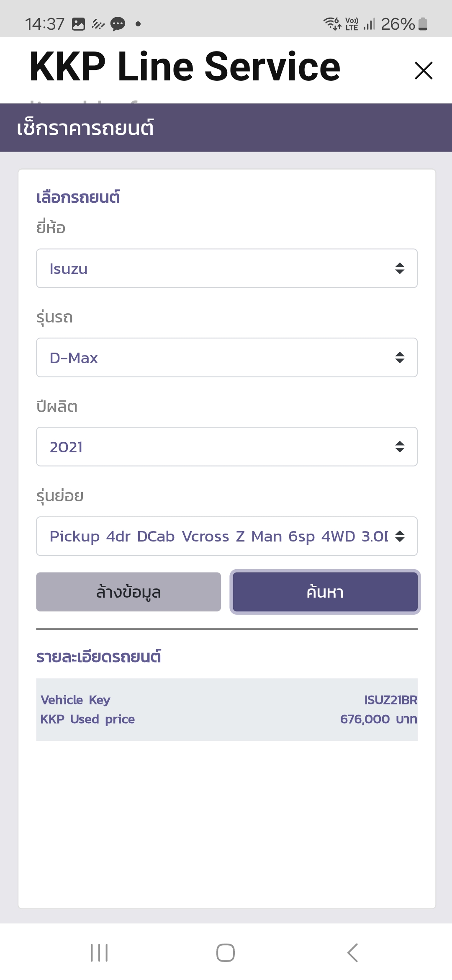452x980 pixels.
Task: Tap the KKP Used price 676,000 value
Action: click(378, 719)
